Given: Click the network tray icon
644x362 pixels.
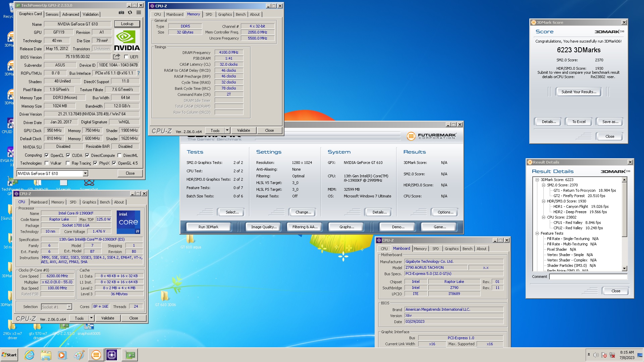Looking at the screenshot, I should [612, 355].
